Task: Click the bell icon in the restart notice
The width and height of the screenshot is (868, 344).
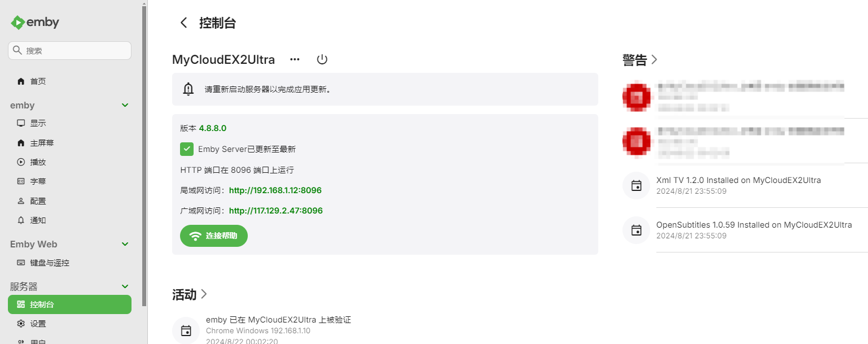Action: (x=188, y=89)
